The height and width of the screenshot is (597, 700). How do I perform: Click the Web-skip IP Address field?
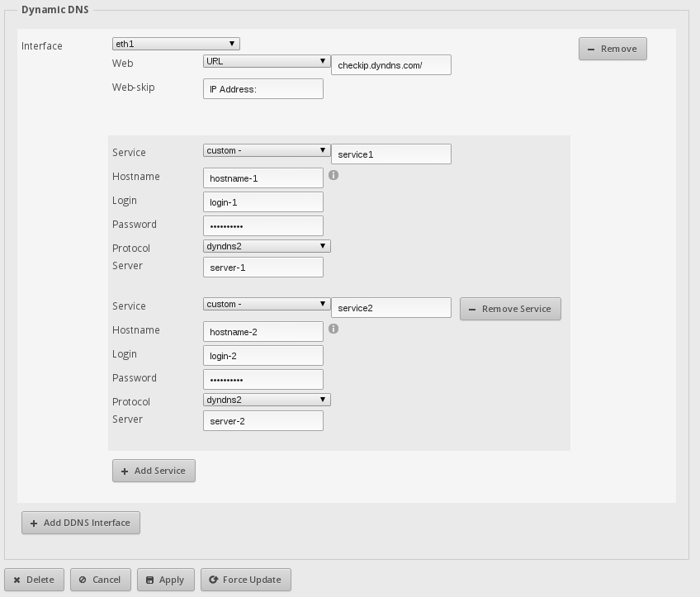coord(262,89)
